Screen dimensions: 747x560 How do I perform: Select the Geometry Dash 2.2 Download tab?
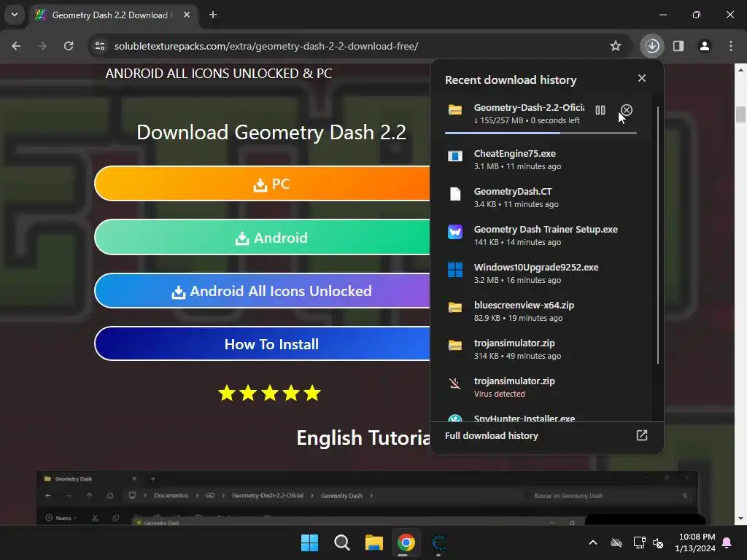coord(113,15)
